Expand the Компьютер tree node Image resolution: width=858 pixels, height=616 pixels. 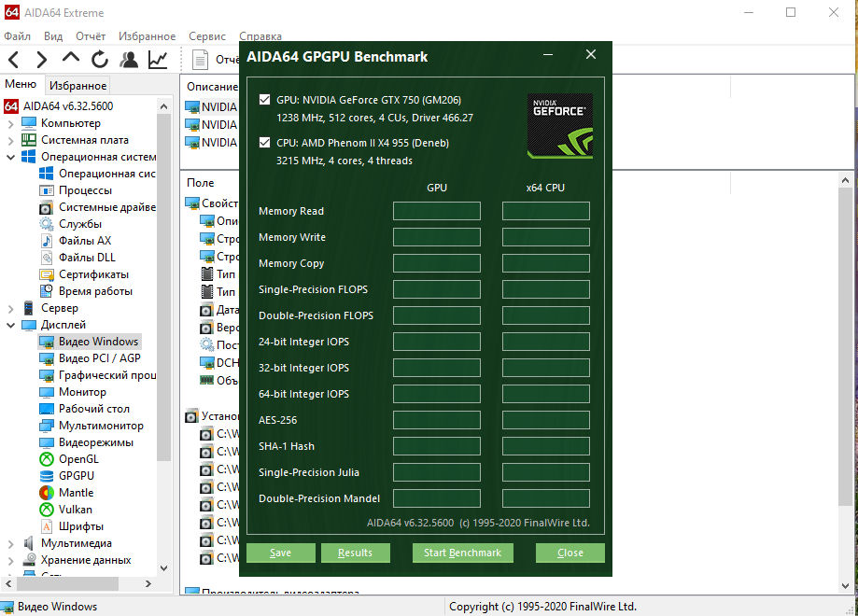click(11, 123)
